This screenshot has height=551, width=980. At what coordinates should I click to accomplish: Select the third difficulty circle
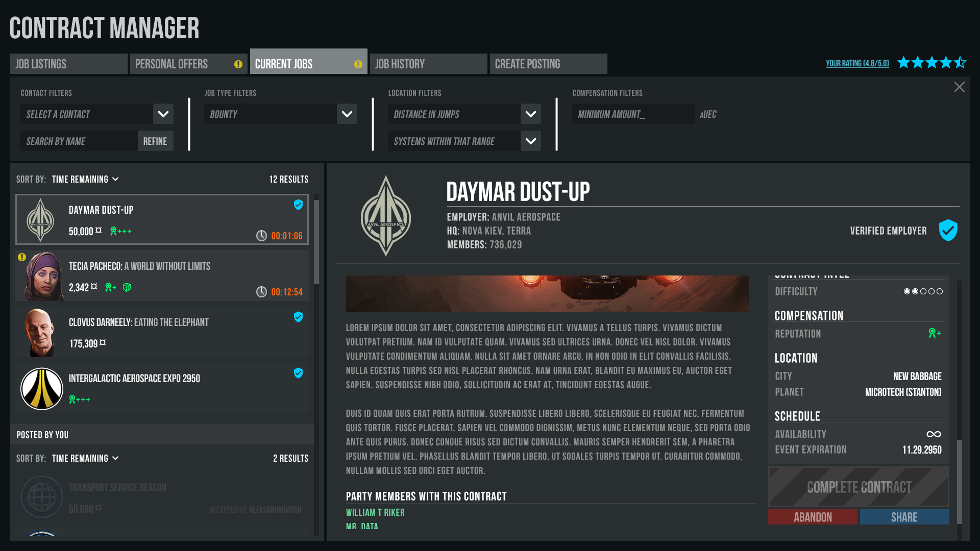[x=923, y=291]
